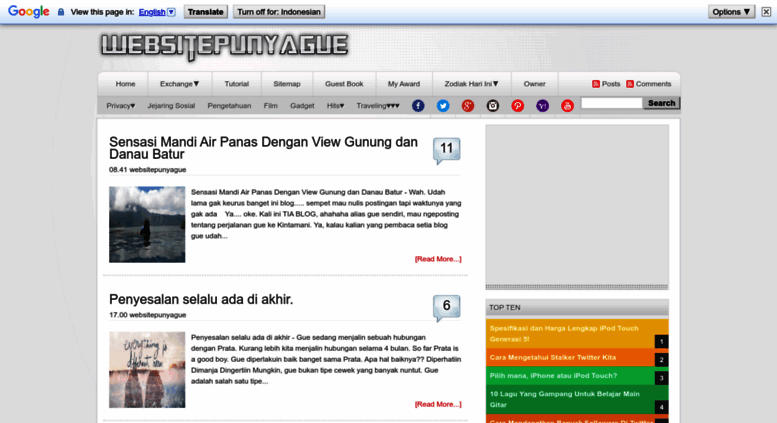This screenshot has width=777, height=423.
Task: Expand the Zodiak Hari Ini menu
Action: [x=471, y=84]
